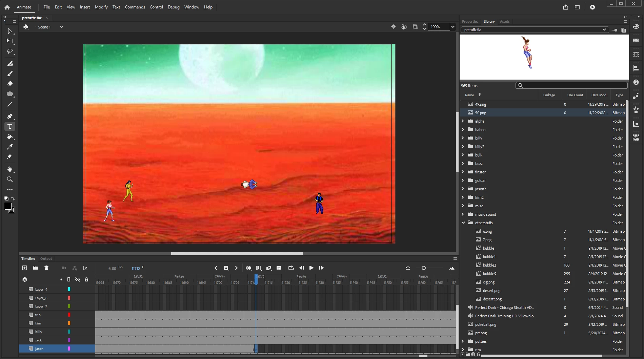Click the Test Movie play button
Viewport: 644px width, 359px height.
pyautogui.click(x=592, y=7)
